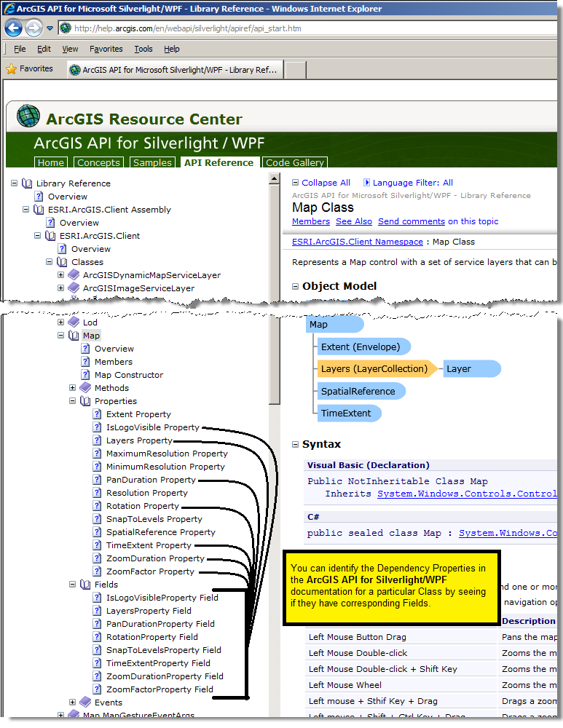Click the Methods purple class icon

tap(85, 387)
